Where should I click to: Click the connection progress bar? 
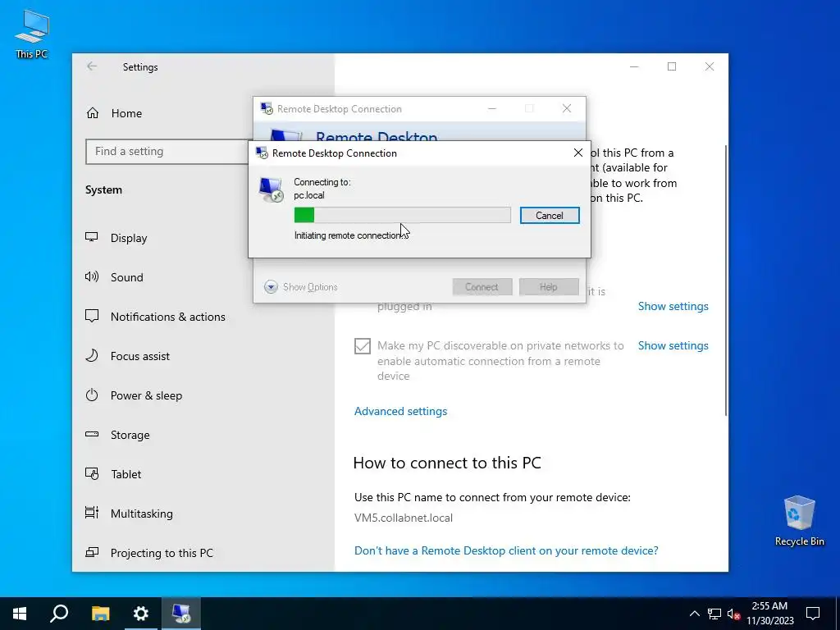[402, 216]
